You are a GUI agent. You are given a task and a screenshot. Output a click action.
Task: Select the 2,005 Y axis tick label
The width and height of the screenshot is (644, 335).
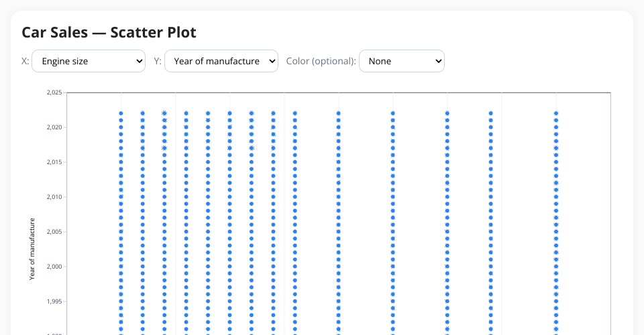[54, 232]
